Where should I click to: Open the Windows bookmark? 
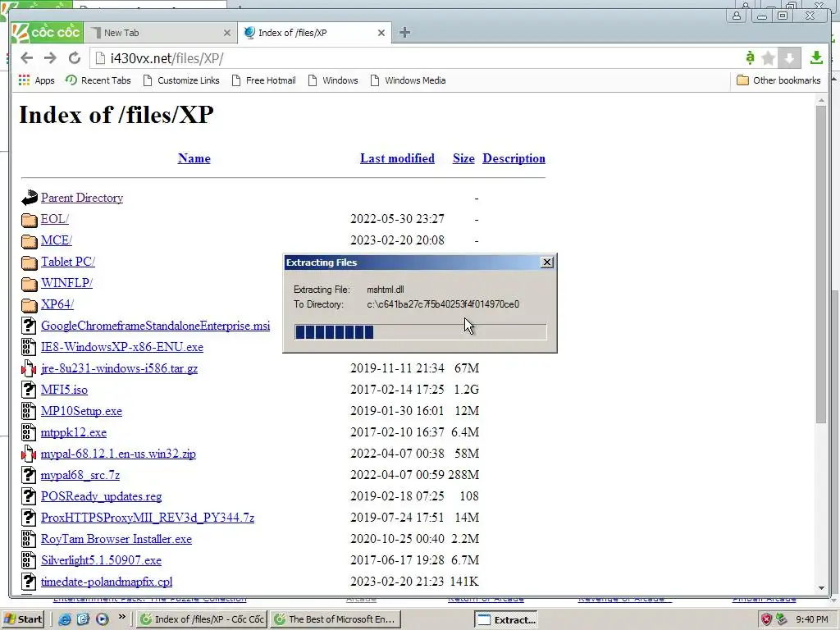(x=333, y=80)
